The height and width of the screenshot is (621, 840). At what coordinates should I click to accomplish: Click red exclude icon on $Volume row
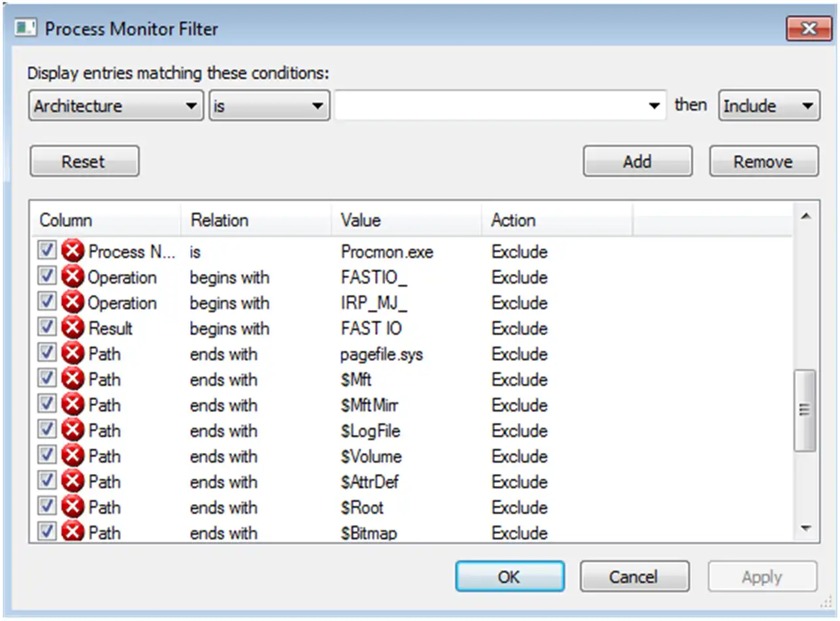(x=73, y=456)
